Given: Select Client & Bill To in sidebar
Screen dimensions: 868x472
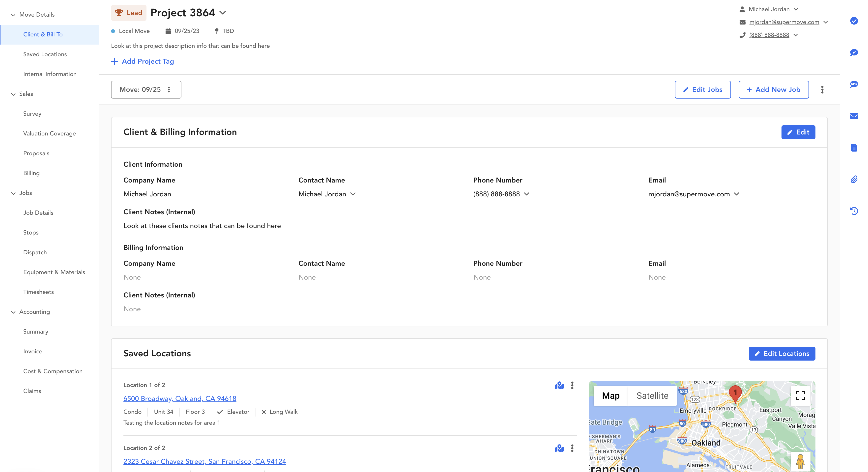Looking at the screenshot, I should (50, 34).
